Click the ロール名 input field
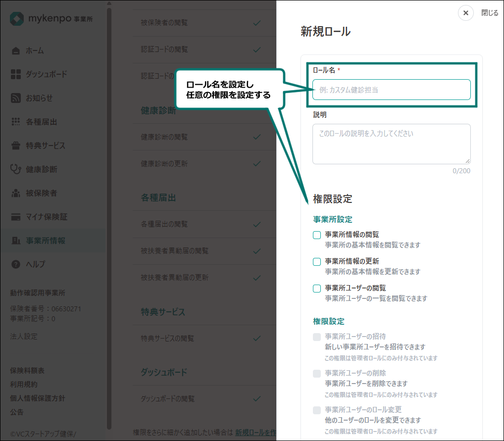Viewport: 504px width, 441px height. pyautogui.click(x=392, y=90)
